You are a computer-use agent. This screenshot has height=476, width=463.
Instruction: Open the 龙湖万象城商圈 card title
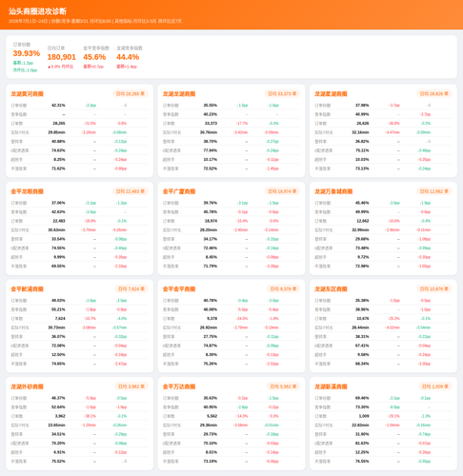pyautogui.click(x=333, y=191)
